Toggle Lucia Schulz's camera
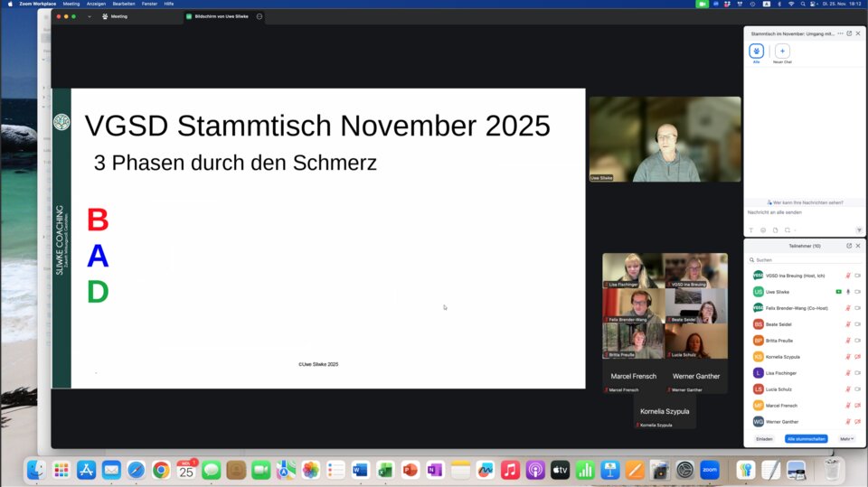 [857, 389]
